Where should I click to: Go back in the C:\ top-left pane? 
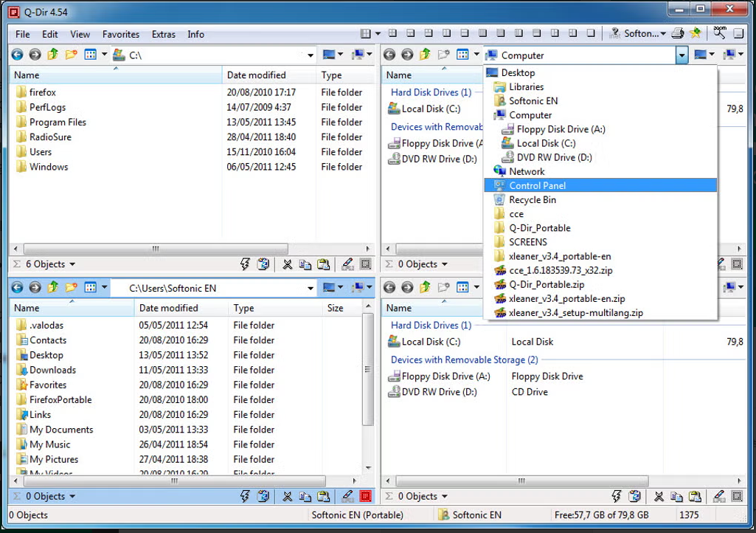[x=18, y=55]
